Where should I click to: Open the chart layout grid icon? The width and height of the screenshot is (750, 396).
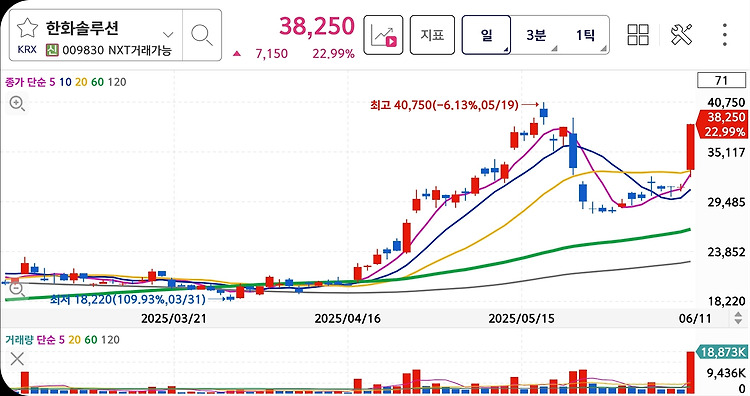(638, 34)
